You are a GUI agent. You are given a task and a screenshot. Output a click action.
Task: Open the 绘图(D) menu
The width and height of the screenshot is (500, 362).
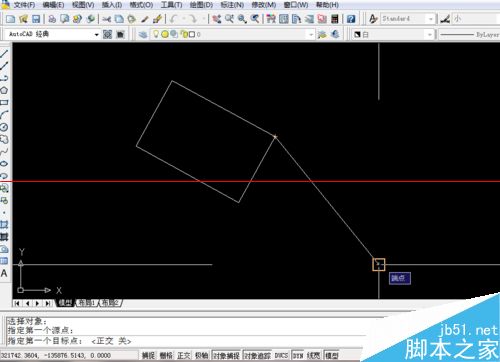201,5
